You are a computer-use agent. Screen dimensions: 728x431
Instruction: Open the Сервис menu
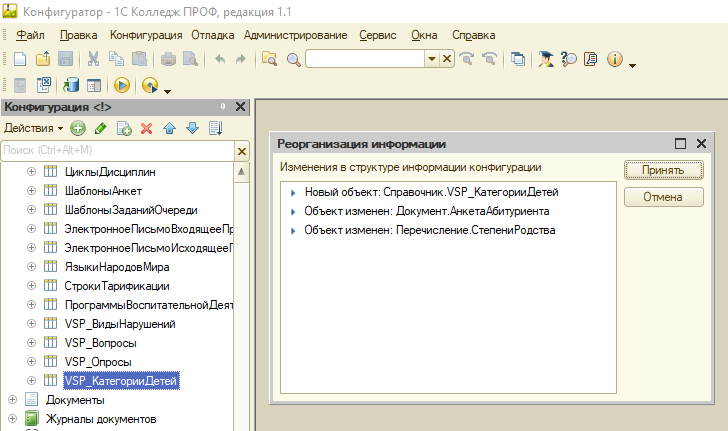(x=377, y=35)
